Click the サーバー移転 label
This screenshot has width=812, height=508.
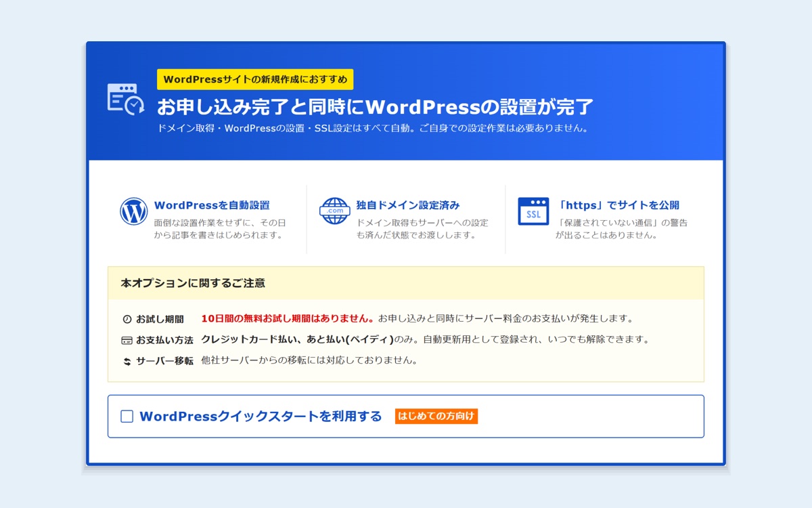tap(164, 361)
